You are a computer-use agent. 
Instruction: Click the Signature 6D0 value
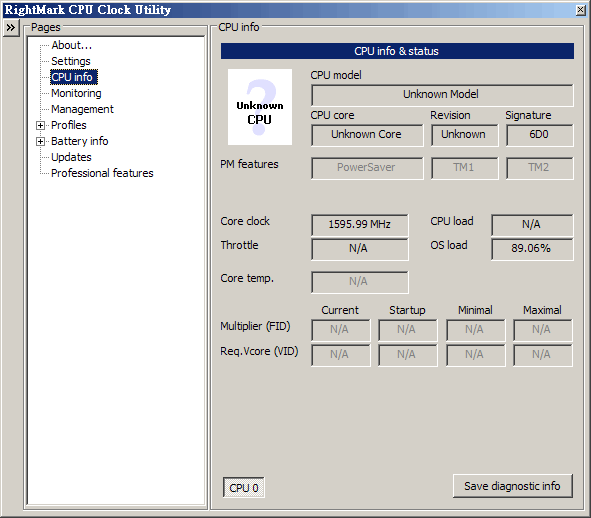point(539,135)
